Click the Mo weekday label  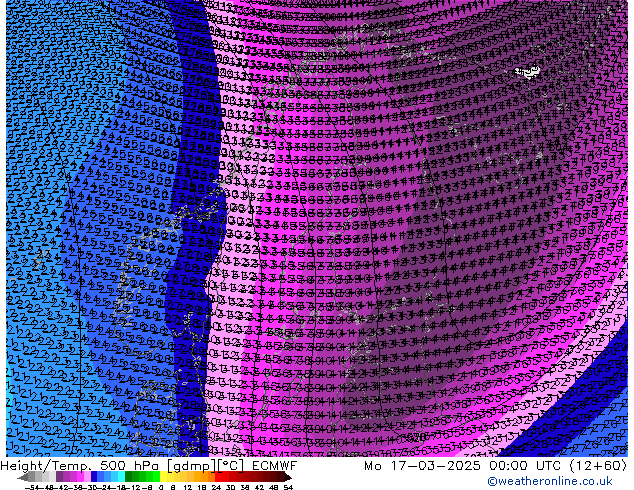coord(374,466)
